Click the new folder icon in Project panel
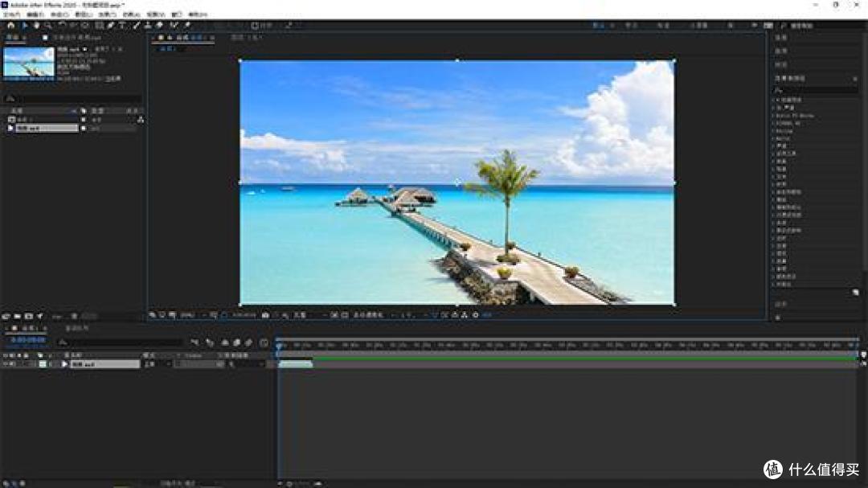The height and width of the screenshot is (488, 868). pyautogui.click(x=17, y=316)
